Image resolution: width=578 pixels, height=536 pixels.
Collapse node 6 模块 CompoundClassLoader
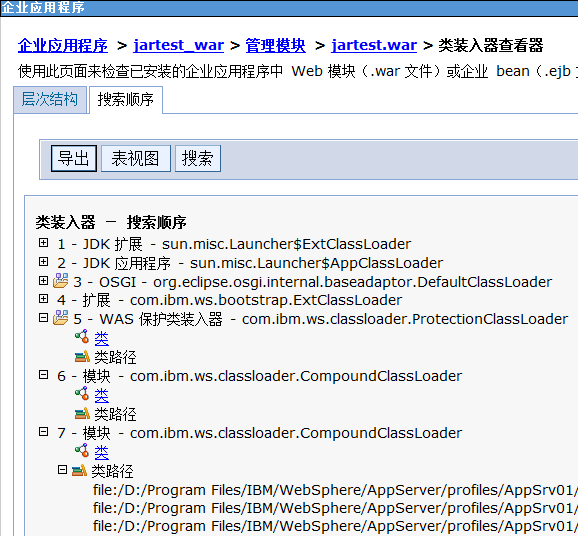pyautogui.click(x=43, y=375)
